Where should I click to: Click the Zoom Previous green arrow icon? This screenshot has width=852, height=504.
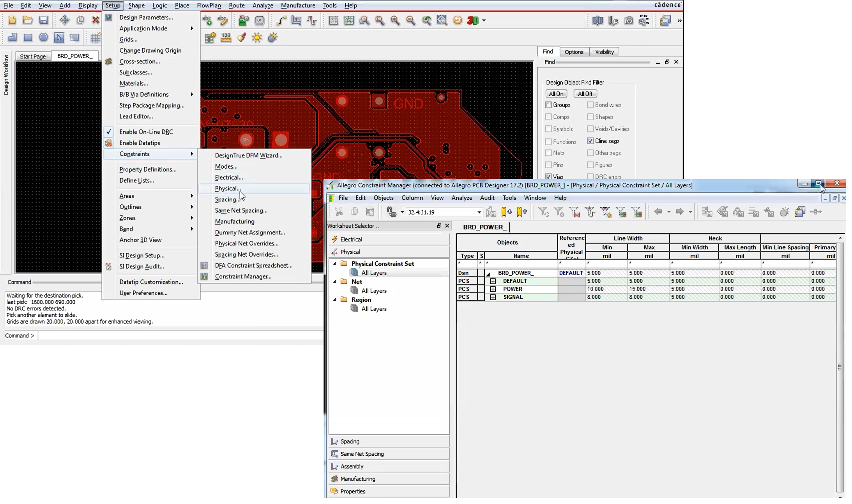coord(427,20)
